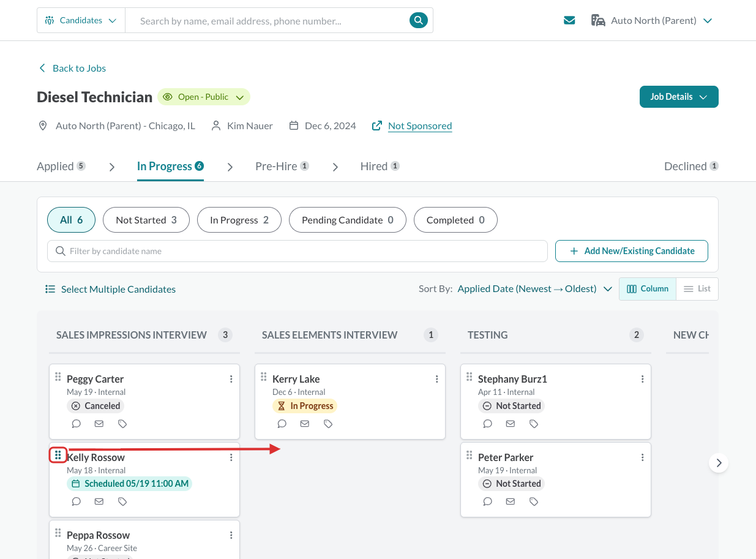This screenshot has width=756, height=559.
Task: Open three-dot menu for Kelly Rossow
Action: coord(231,457)
